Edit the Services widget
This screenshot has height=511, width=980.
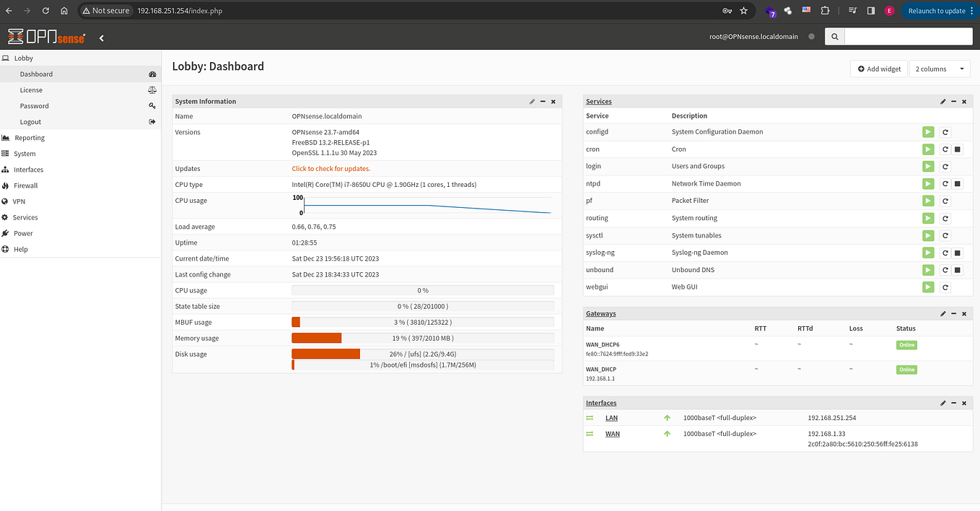click(x=942, y=102)
